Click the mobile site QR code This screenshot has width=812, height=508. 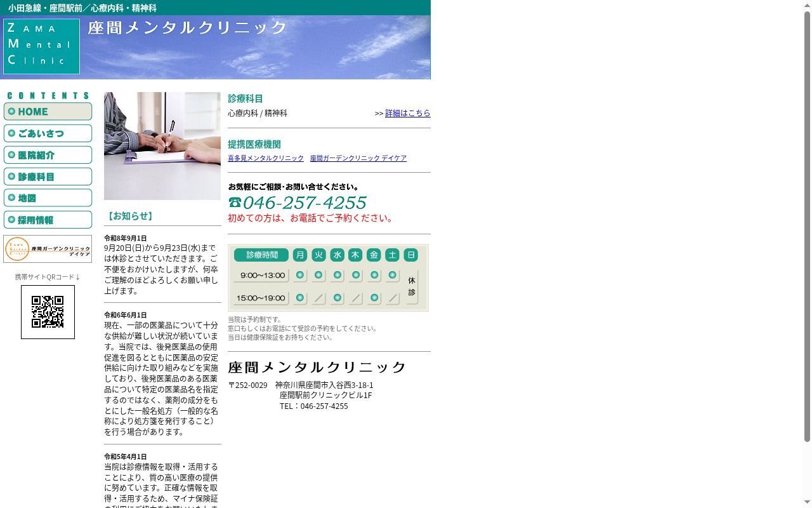pyautogui.click(x=48, y=312)
